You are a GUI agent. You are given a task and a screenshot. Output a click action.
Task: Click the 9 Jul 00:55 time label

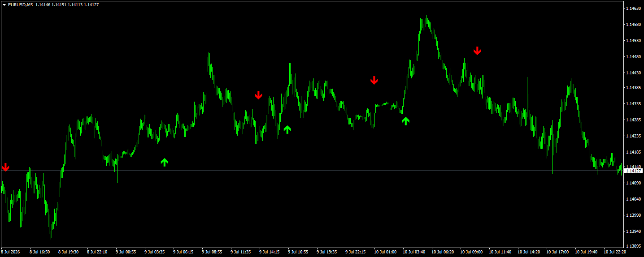click(x=126, y=252)
